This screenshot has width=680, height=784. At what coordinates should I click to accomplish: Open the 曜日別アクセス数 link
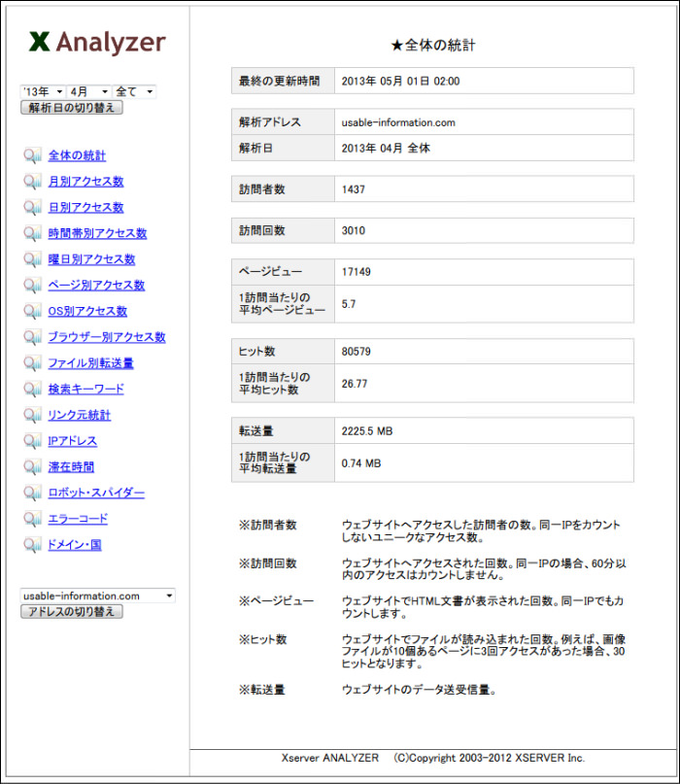point(91,259)
